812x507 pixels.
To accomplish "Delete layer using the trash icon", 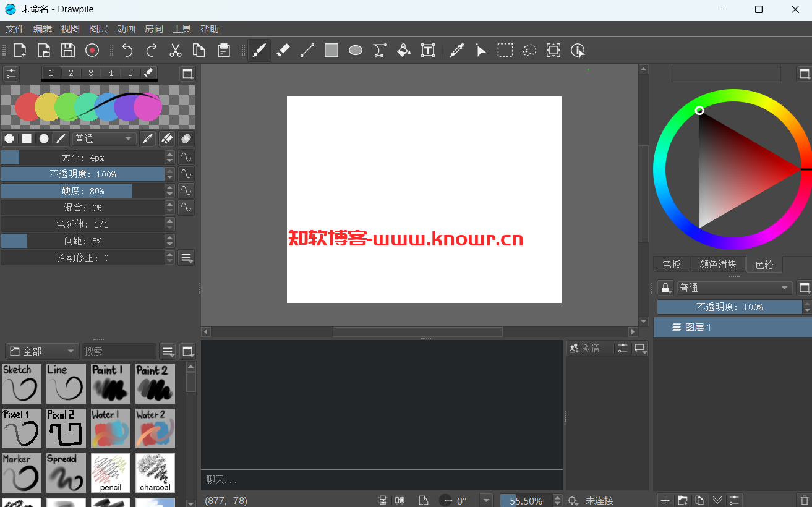I will point(804,500).
